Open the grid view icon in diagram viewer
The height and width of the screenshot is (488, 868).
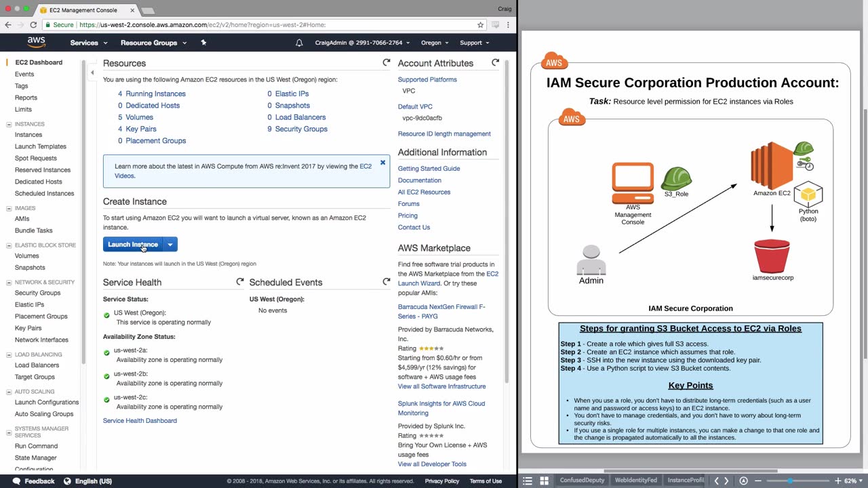coord(544,481)
